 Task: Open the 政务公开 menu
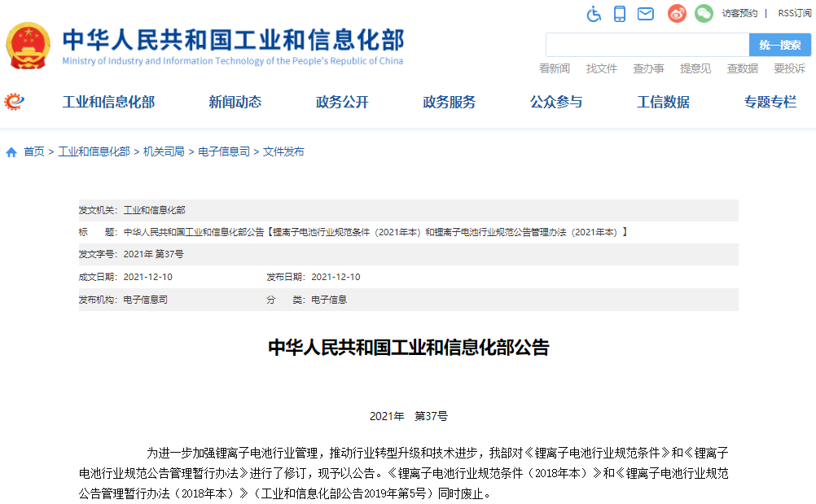(342, 103)
